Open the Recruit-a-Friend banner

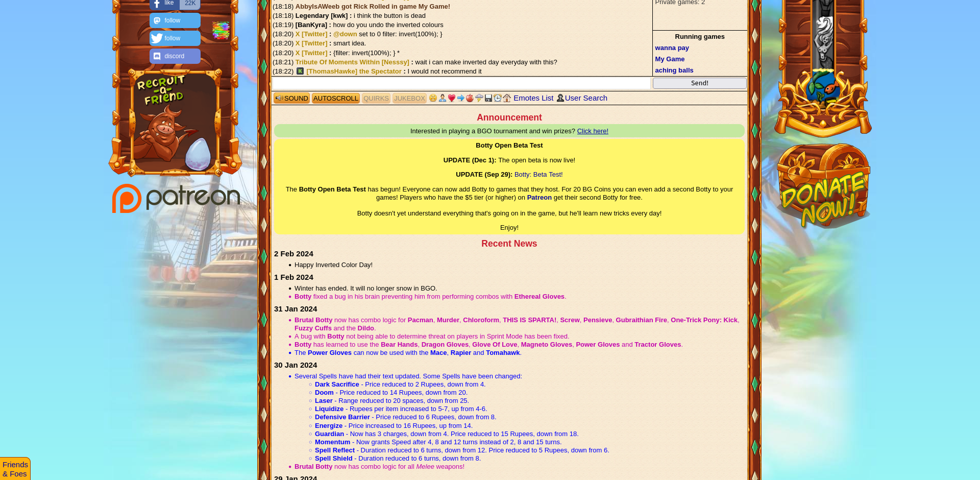point(175,123)
